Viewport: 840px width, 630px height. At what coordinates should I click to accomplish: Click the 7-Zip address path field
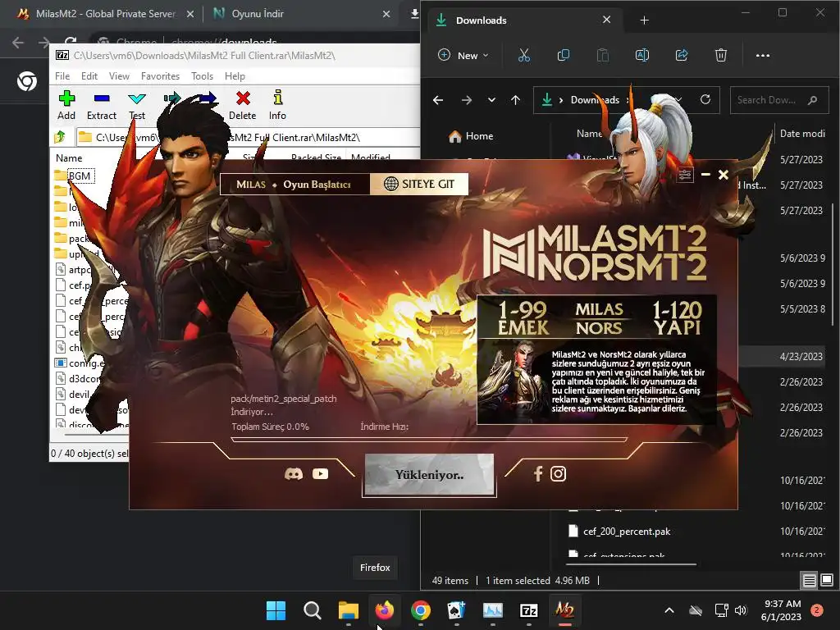[x=248, y=137]
